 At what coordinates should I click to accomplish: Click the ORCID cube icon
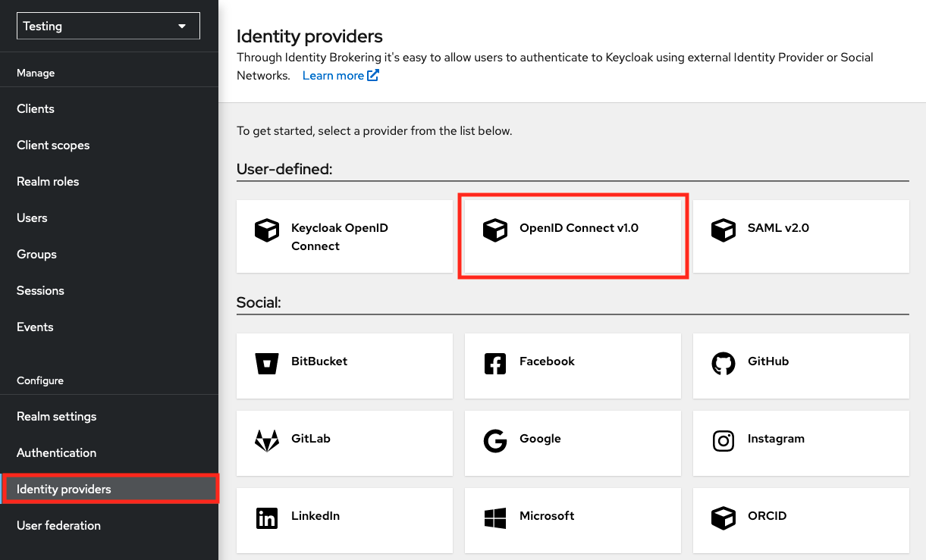pos(724,518)
